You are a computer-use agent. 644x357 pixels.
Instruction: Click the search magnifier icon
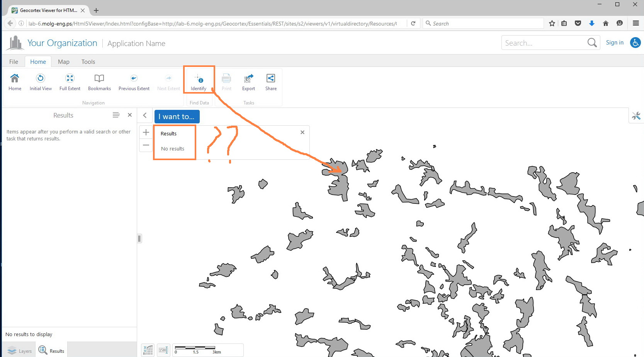point(592,43)
